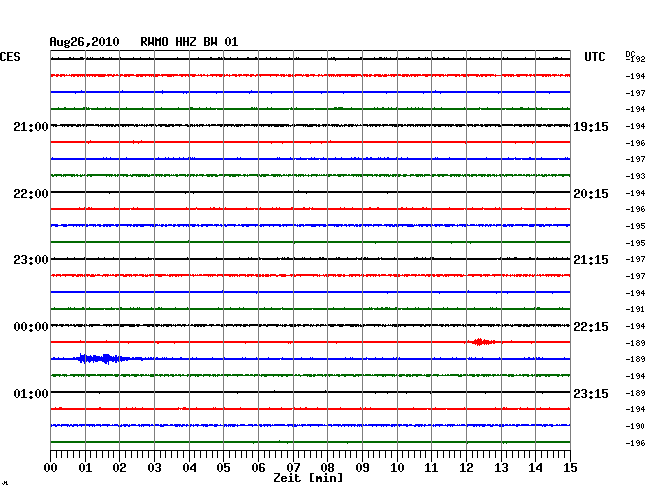Click the red seismic event burst on the trace
This screenshot has width=650, height=494.
pos(482,342)
